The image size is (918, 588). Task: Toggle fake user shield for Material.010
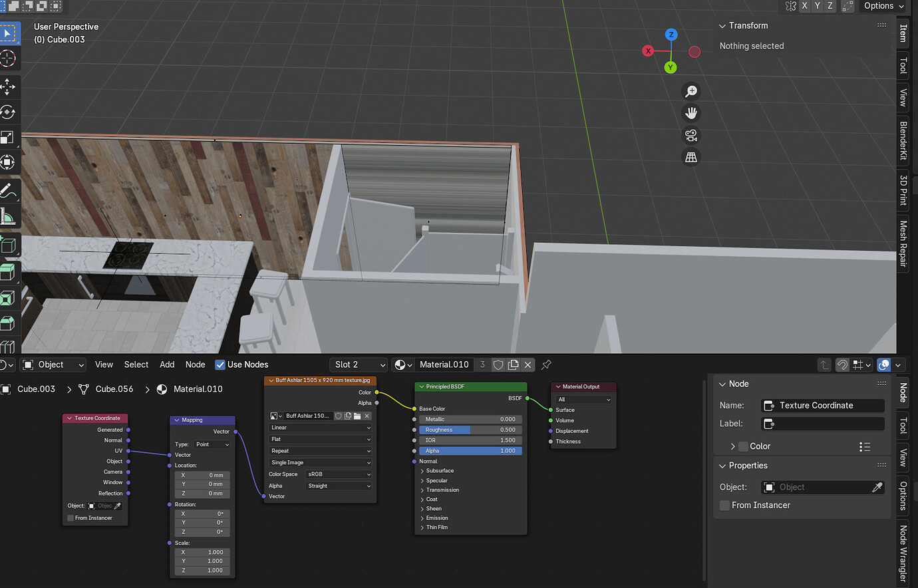click(x=498, y=365)
